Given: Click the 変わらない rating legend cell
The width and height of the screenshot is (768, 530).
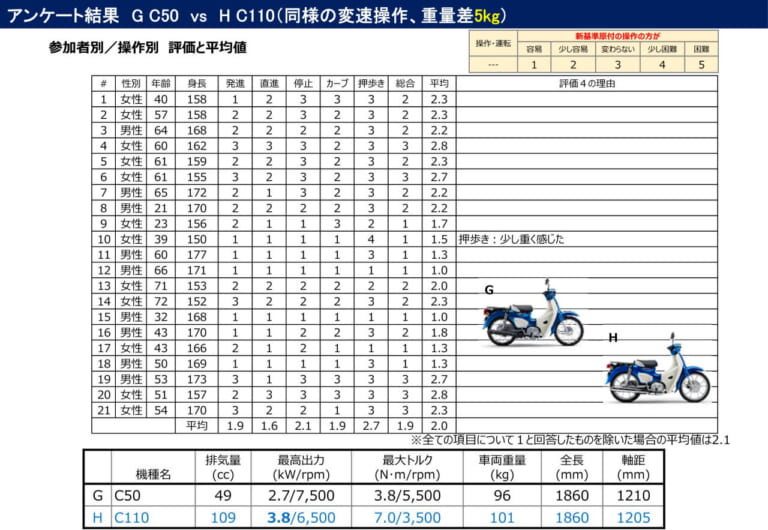Looking at the screenshot, I should tap(618, 48).
